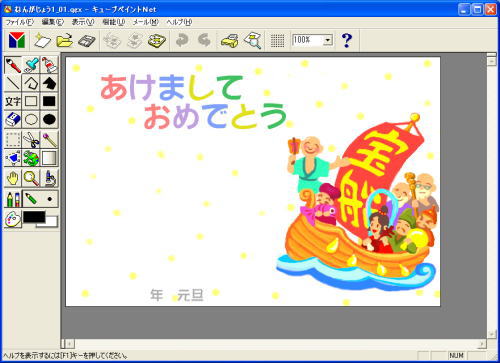Choose the eraser tool
Screen dimensions: 500x363
(13, 119)
